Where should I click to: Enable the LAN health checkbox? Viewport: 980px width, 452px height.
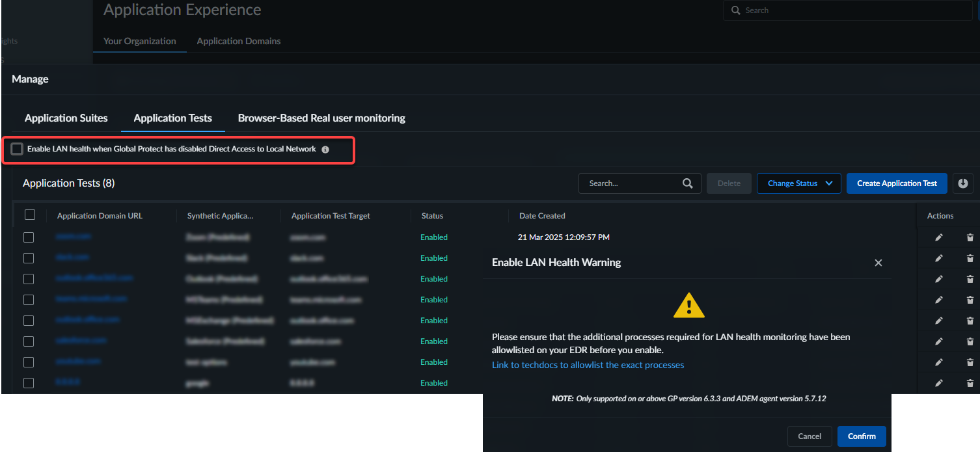(x=17, y=150)
